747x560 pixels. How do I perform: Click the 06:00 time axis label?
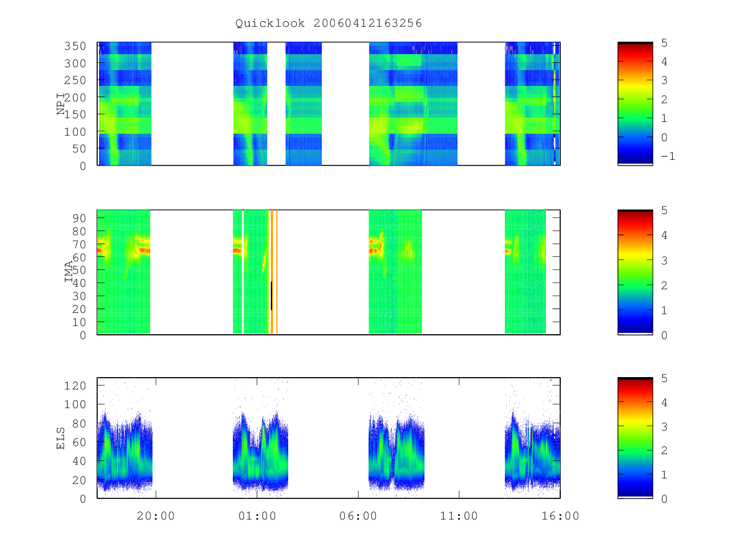[358, 516]
